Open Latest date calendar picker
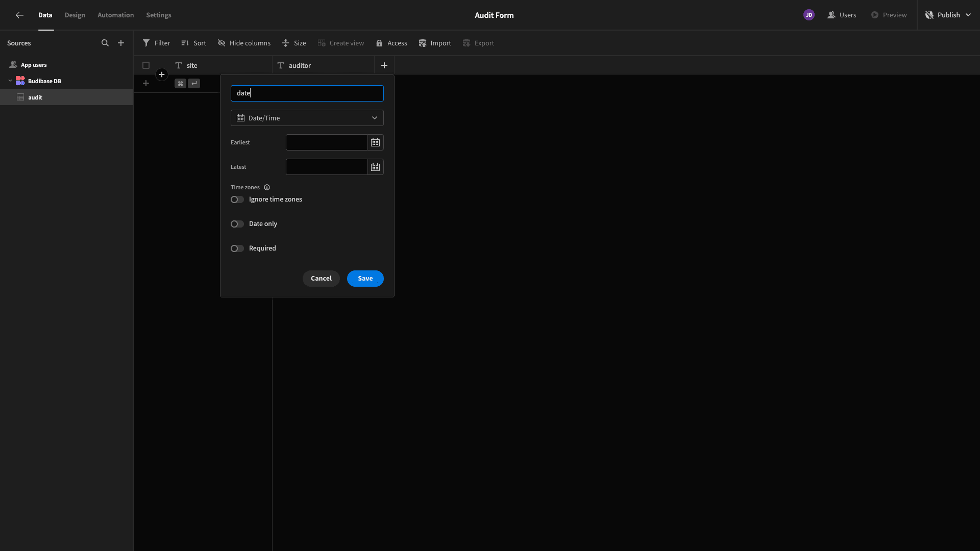The image size is (980, 551). (376, 167)
